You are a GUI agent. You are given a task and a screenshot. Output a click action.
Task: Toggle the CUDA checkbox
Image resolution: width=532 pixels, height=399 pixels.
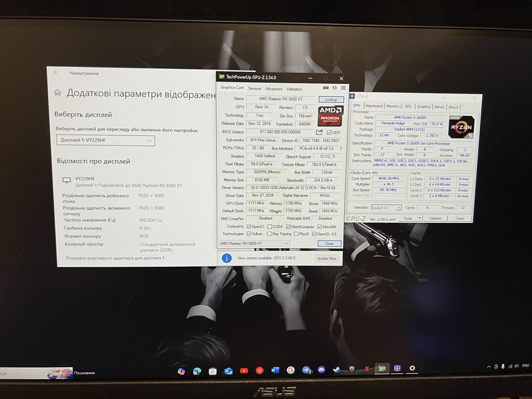tap(270, 227)
